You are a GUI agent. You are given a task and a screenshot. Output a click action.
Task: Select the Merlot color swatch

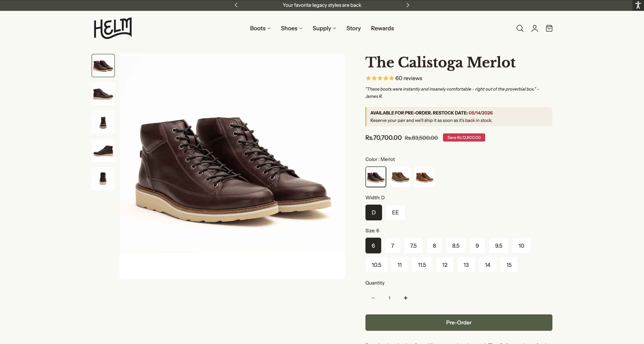click(x=376, y=177)
